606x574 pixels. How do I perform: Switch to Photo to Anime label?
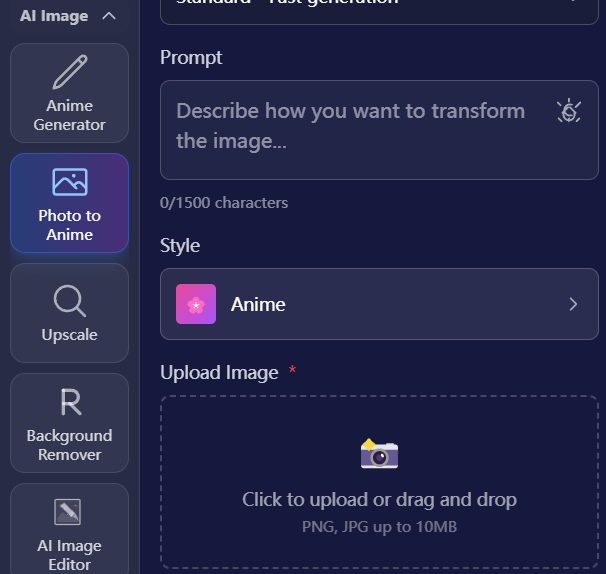[69, 225]
